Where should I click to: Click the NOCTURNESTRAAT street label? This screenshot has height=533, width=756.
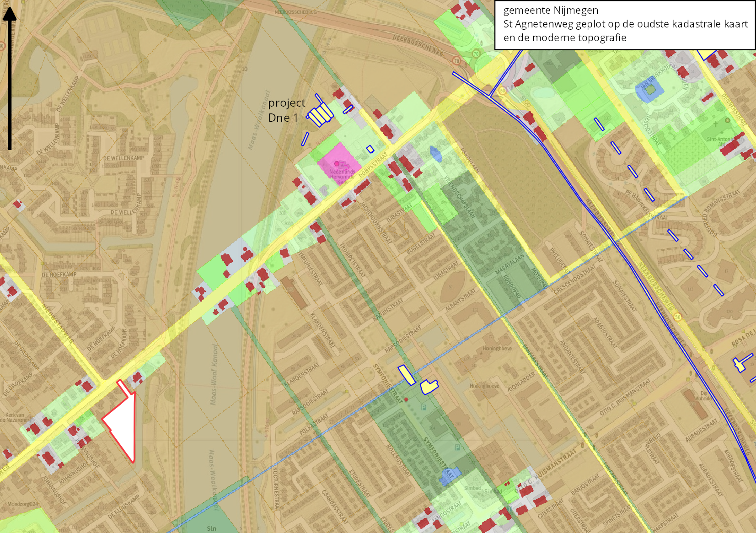[275, 489]
